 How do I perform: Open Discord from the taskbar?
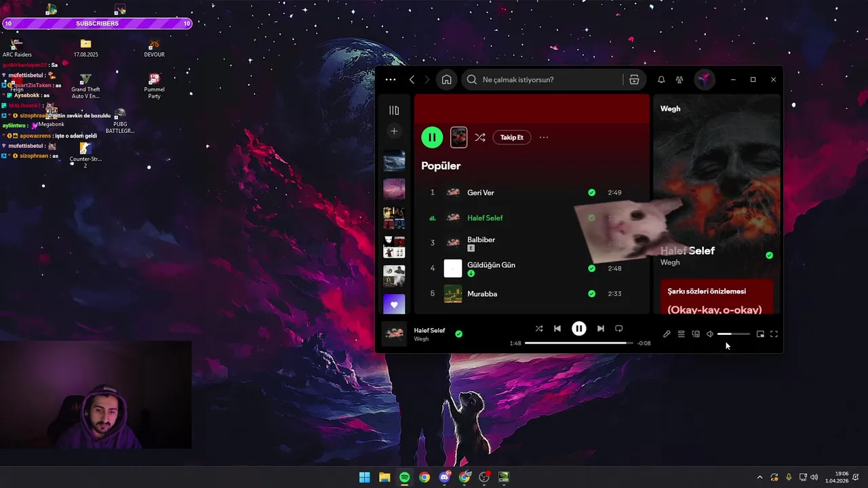[444, 477]
